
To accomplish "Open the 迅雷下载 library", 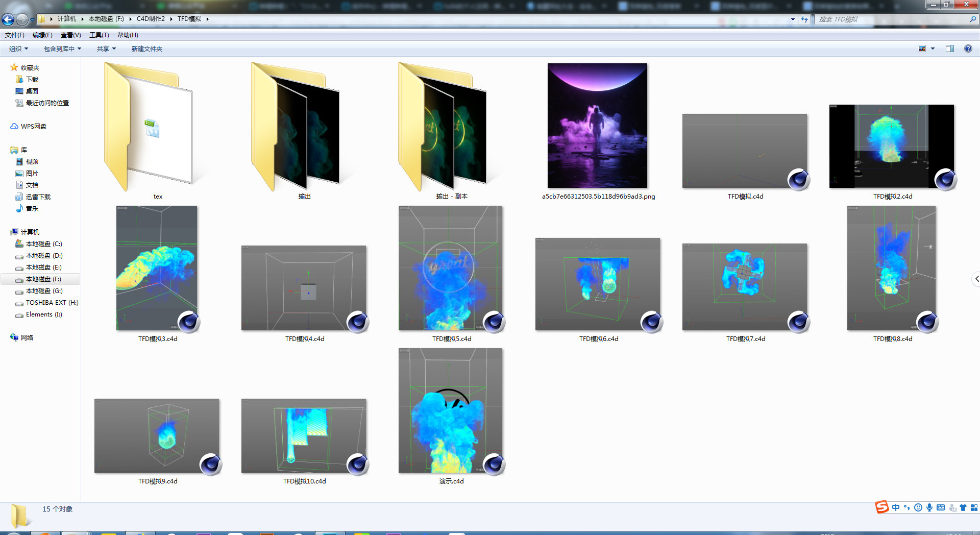I will click(38, 197).
